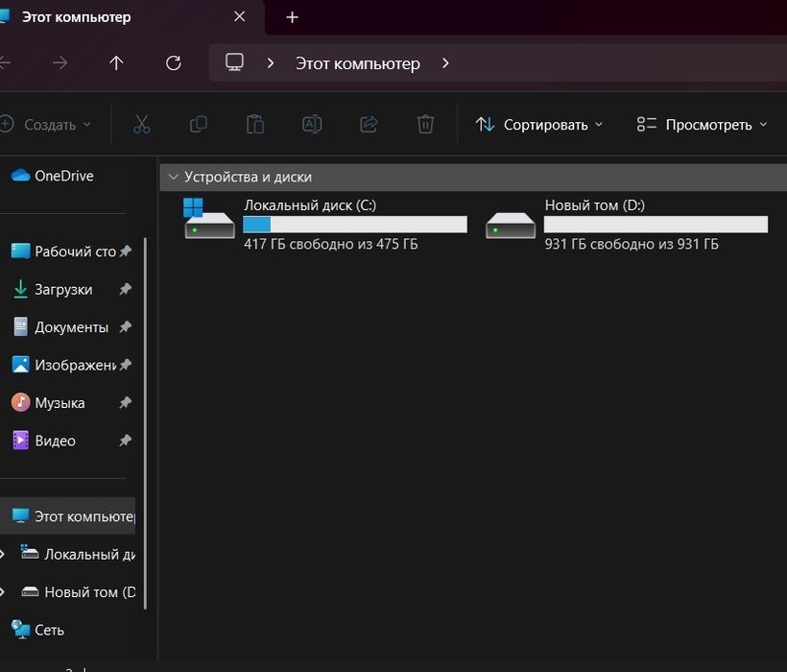Click pin icon next to Изображения
Viewport: 787px width, 672px height.
[x=126, y=365]
